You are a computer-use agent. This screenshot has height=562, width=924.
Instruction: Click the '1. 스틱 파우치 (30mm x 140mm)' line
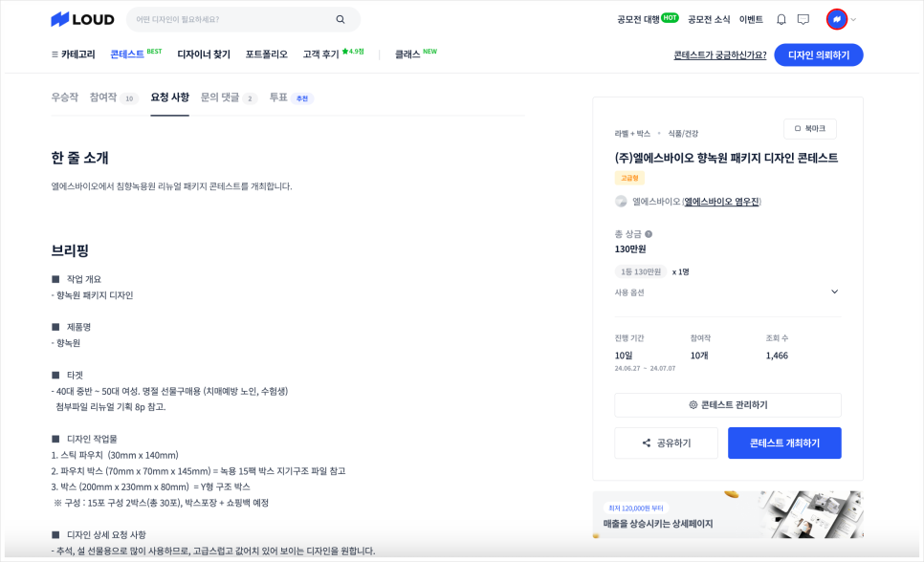point(115,455)
